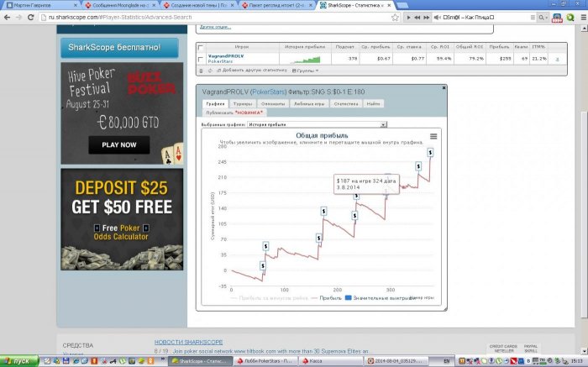The height and width of the screenshot is (367, 588).
Task: Close the VagrandPROLV chart panel
Action: (x=444, y=87)
